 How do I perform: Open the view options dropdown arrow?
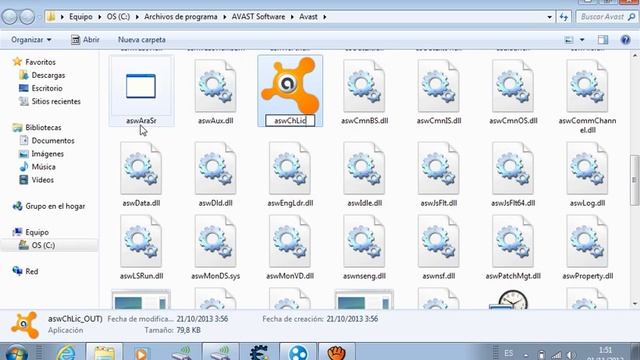pos(582,40)
